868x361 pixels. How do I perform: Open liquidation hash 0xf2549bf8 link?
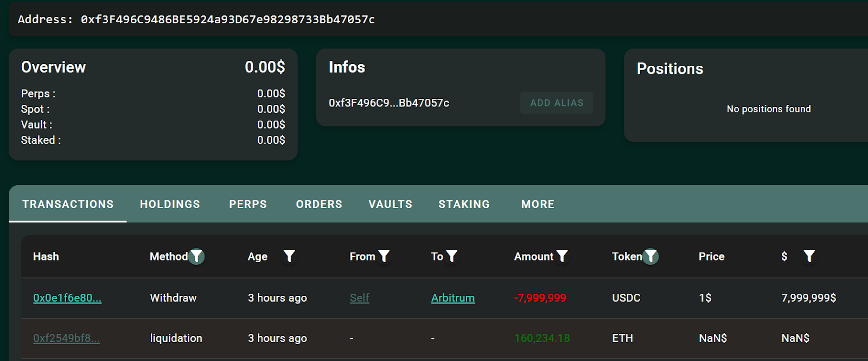tap(66, 338)
